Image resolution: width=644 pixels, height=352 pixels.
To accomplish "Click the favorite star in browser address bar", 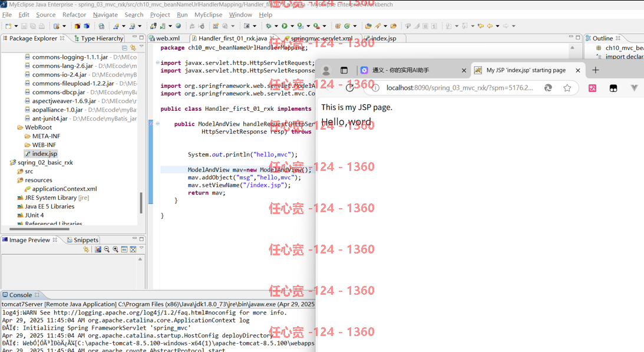I will pos(567,88).
